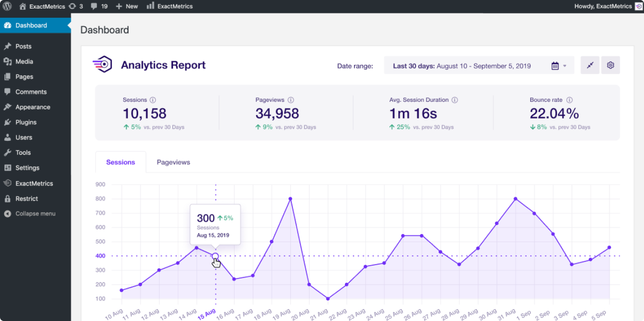Open the date range dropdown
This screenshot has width=644, height=321.
pyautogui.click(x=479, y=66)
